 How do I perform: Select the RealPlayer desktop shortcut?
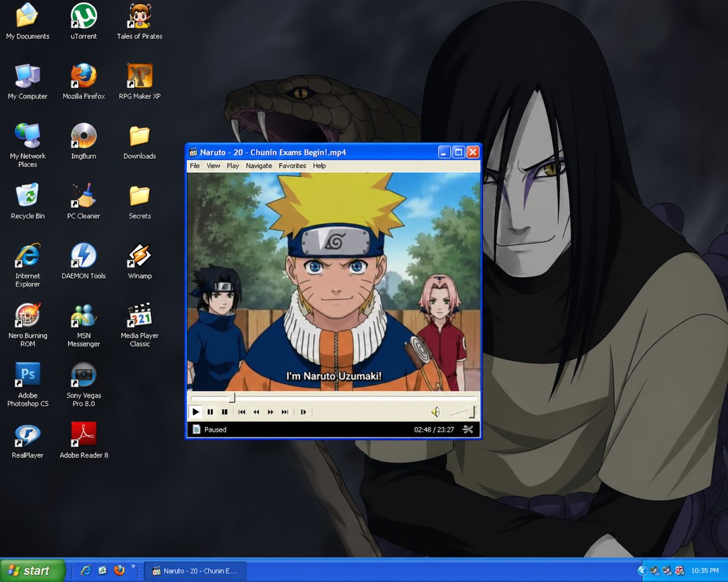(x=27, y=441)
